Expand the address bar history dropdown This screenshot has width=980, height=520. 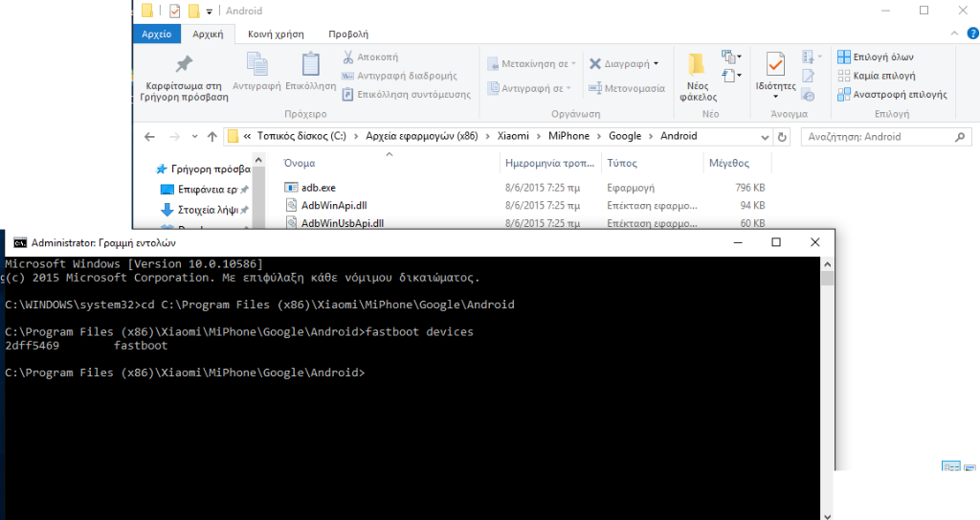coord(765,136)
